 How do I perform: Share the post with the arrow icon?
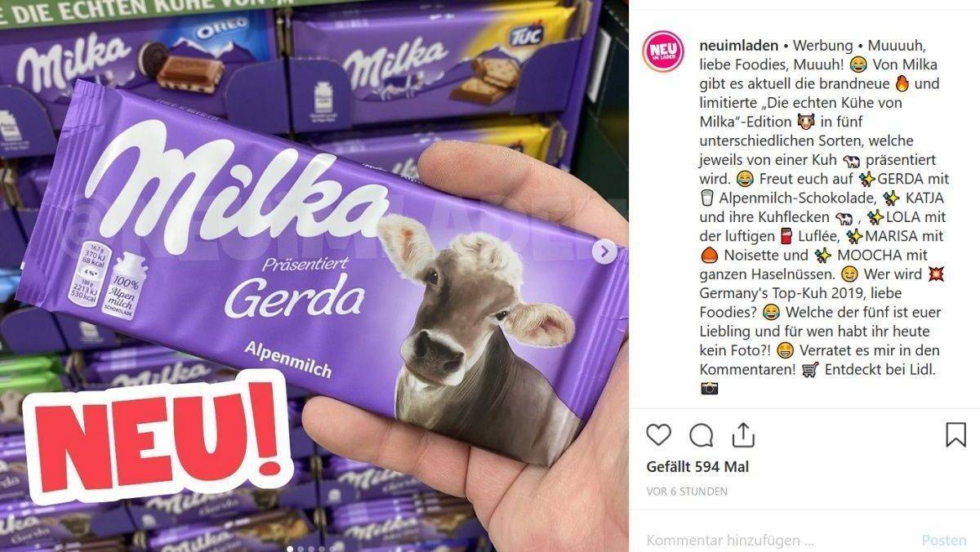[x=743, y=434]
